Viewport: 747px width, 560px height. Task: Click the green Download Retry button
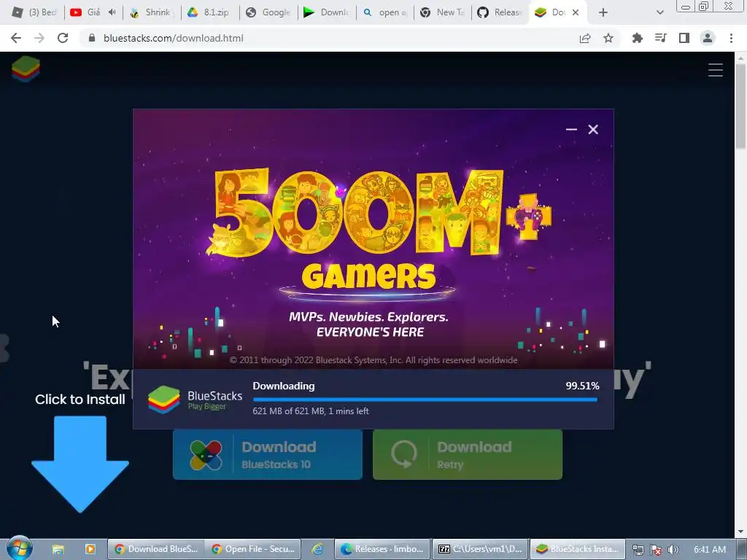click(468, 455)
